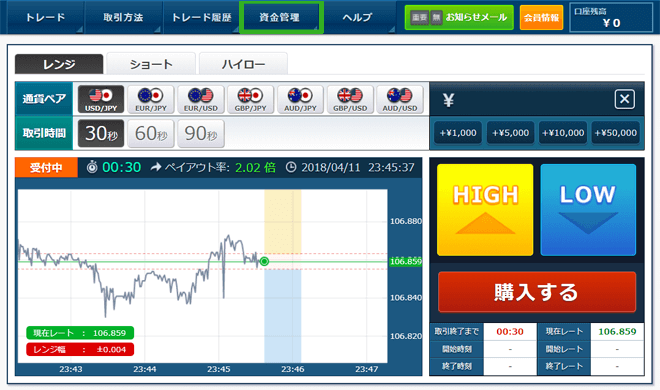This screenshot has height=390, width=660.
Task: Expand the 取引方法 menu
Action: pos(123,17)
